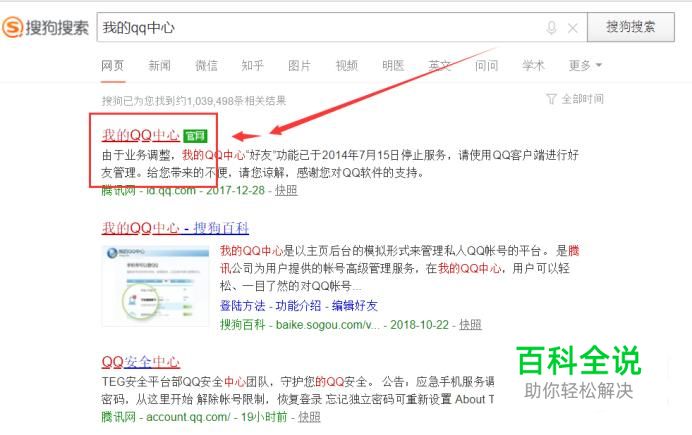Select the 网页 tab
This screenshot has width=692, height=435.
(113, 66)
